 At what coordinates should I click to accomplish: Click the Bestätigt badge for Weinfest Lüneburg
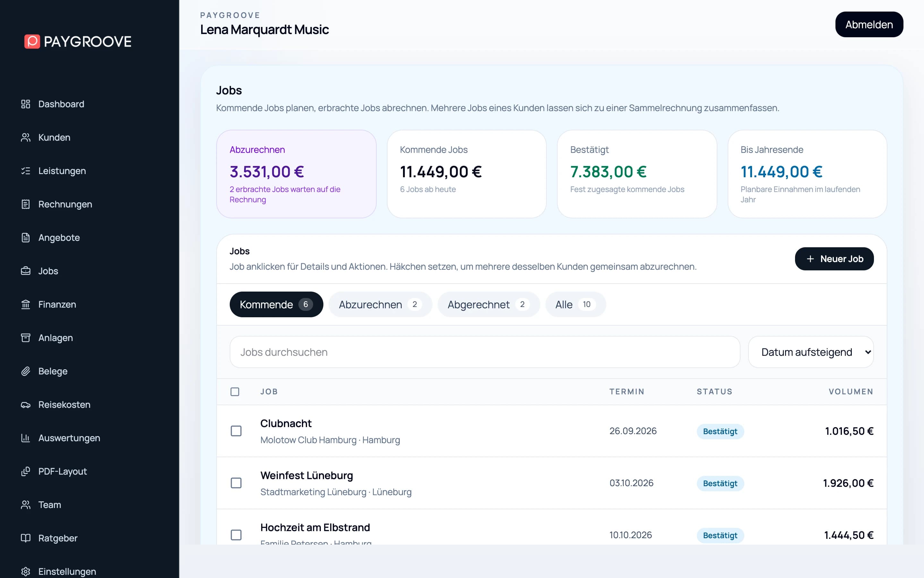click(x=720, y=483)
